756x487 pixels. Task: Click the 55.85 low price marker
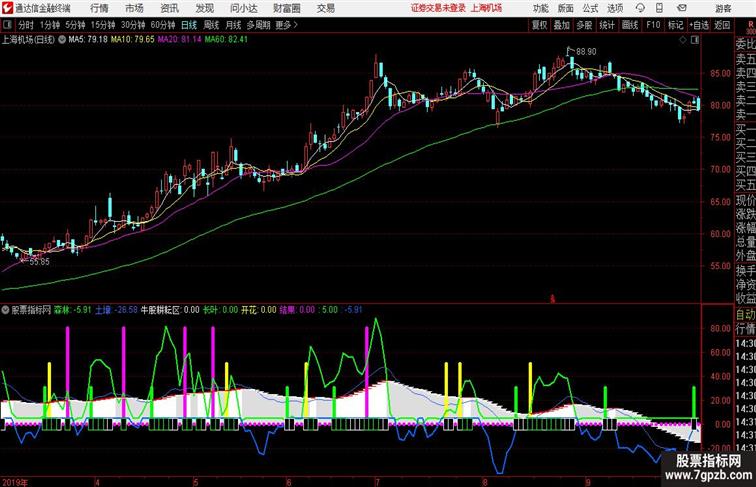[x=39, y=262]
